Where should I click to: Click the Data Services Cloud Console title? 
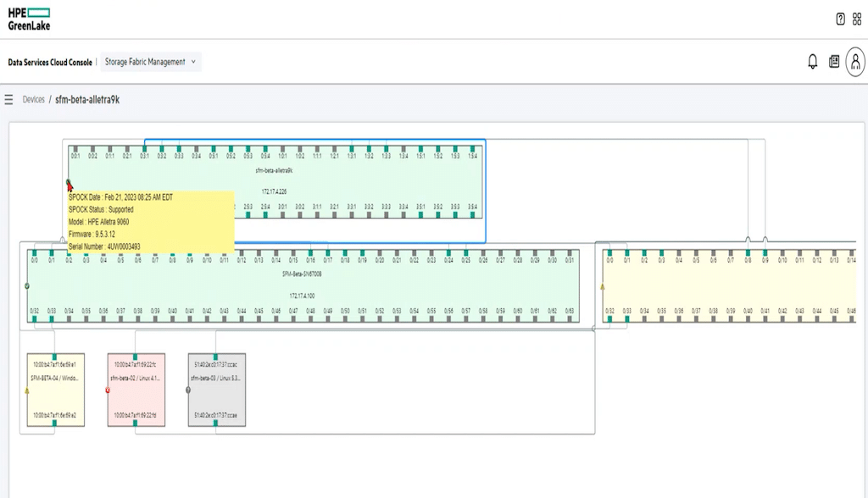click(x=50, y=62)
